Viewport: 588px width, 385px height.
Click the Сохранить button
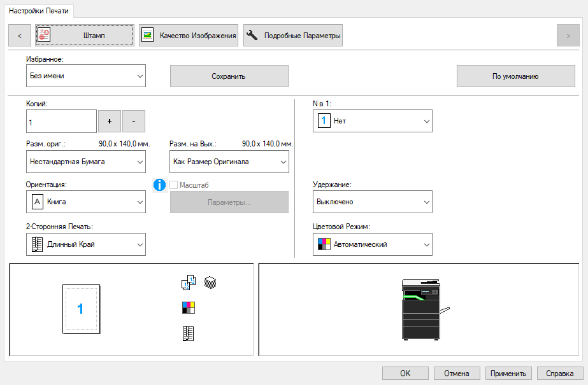tap(229, 76)
